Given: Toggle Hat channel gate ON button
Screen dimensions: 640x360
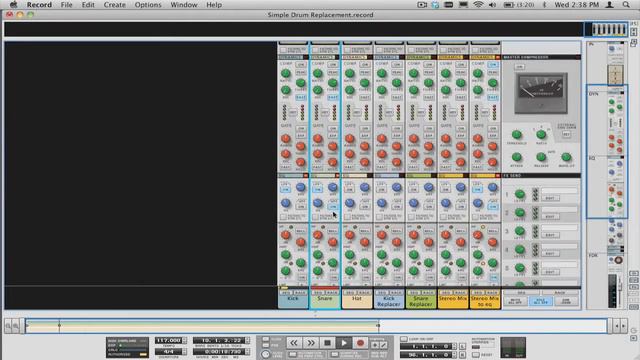Looking at the screenshot, I should tap(365, 129).
